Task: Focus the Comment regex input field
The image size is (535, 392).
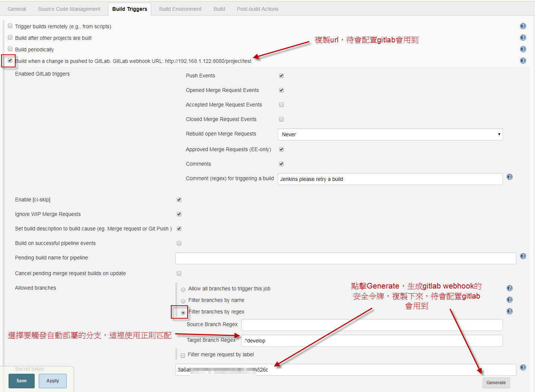Action: click(390, 179)
